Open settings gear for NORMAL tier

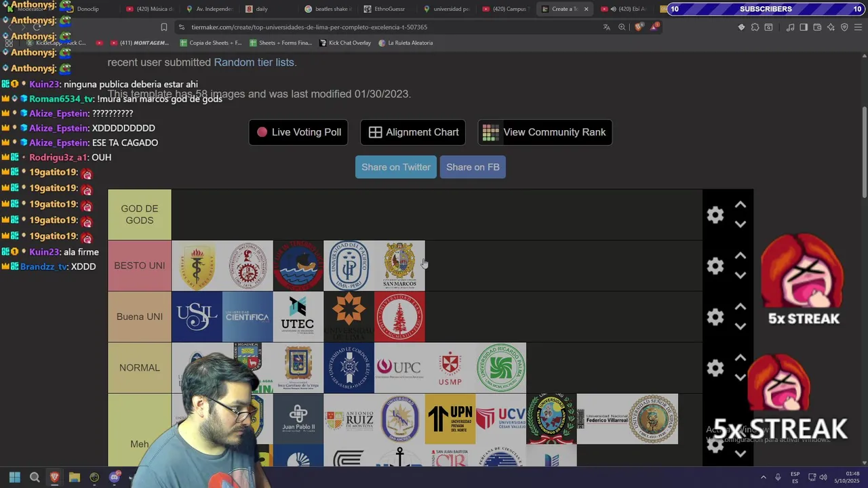715,368
